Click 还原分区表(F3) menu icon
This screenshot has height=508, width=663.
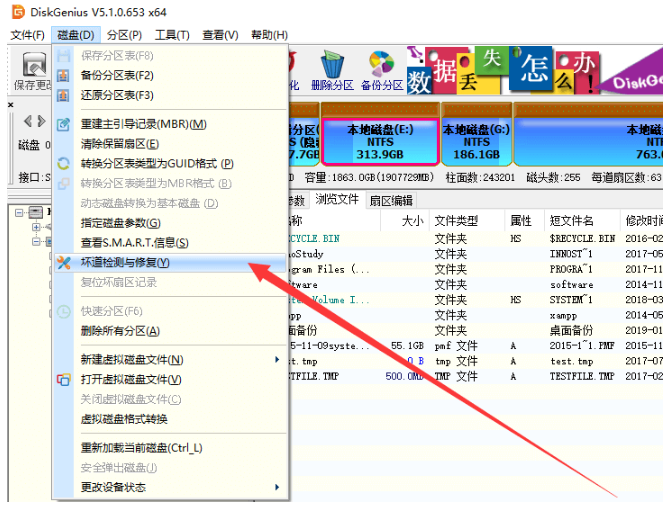[x=63, y=95]
